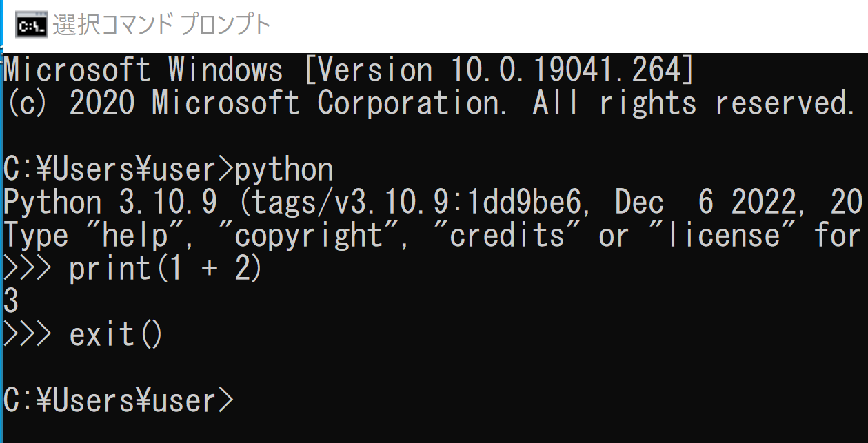
Task: Click the final C:¥Users¥user> prompt line
Action: tap(119, 400)
